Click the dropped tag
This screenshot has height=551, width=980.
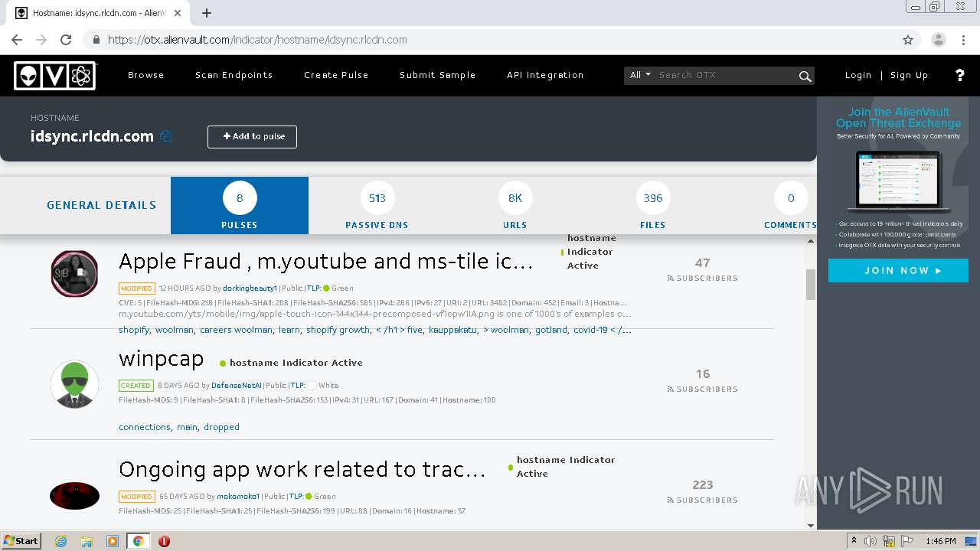(221, 427)
